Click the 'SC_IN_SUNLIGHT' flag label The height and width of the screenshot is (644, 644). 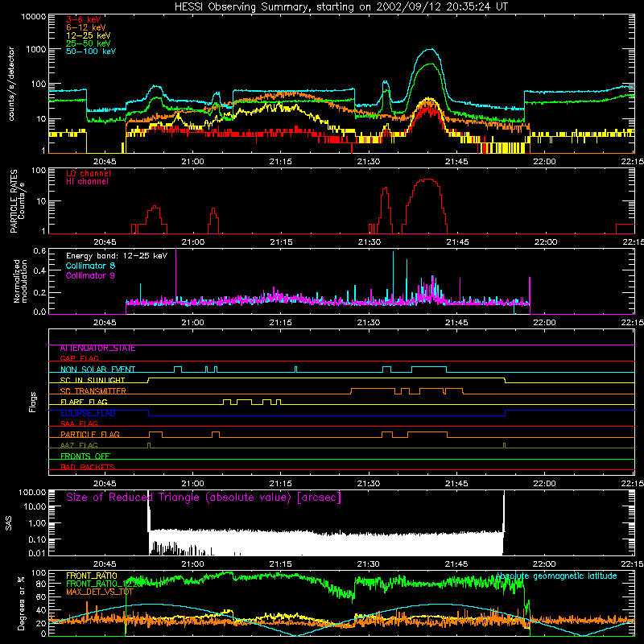point(93,380)
